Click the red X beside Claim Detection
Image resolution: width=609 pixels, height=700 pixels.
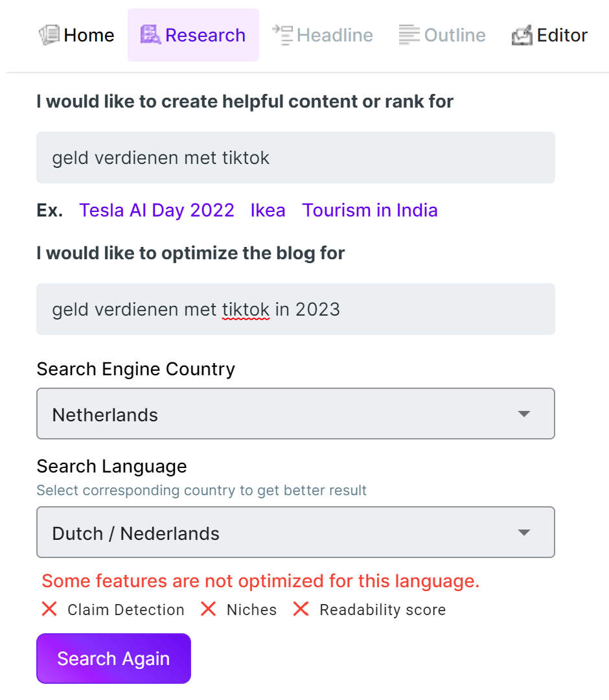[49, 609]
